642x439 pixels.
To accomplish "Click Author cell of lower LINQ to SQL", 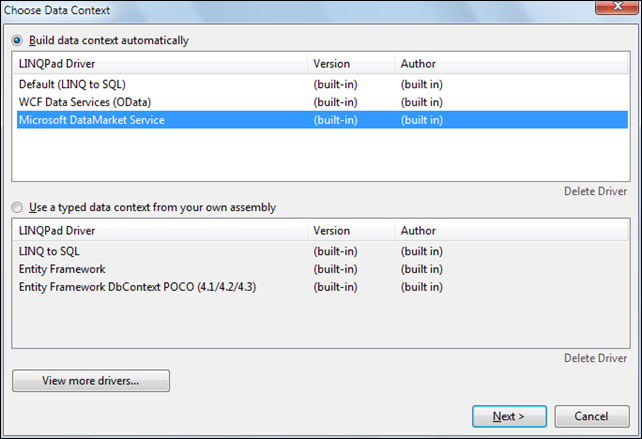I will pyautogui.click(x=422, y=251).
